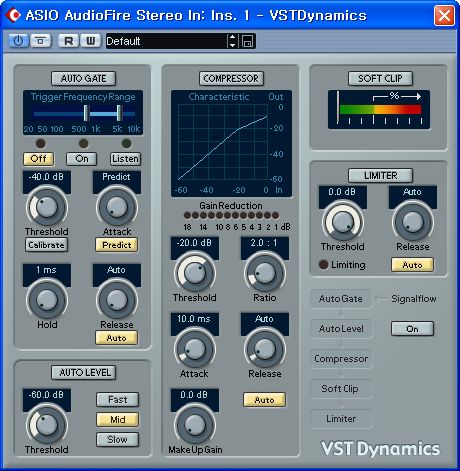Image resolution: width=460 pixels, height=471 pixels.
Task: Click the preset up/down stepper arrows
Action: [232, 41]
